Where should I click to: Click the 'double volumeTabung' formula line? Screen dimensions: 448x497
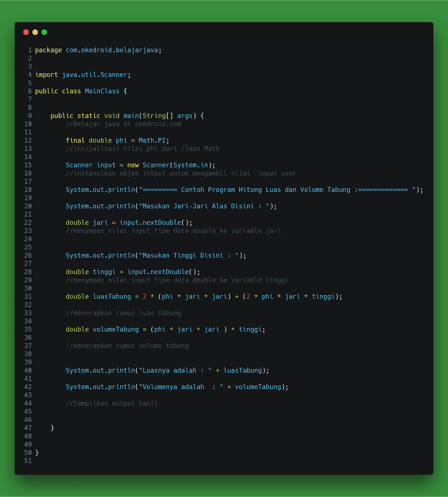165,330
